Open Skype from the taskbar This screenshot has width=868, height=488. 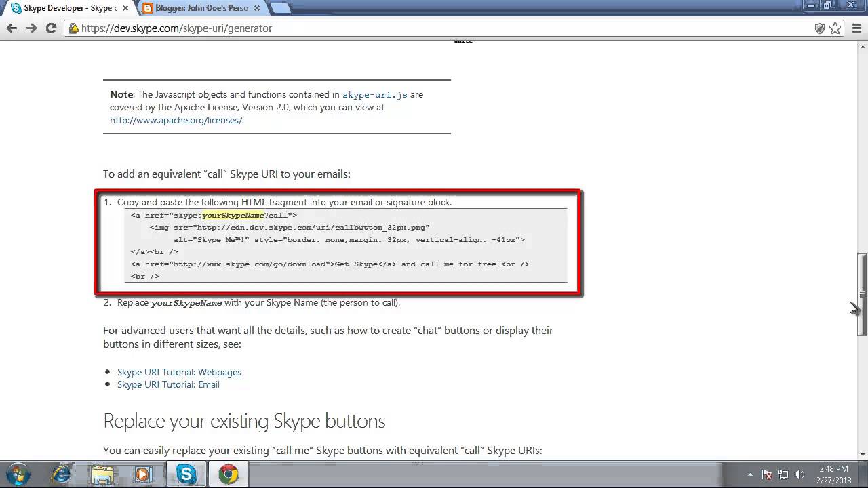[186, 474]
